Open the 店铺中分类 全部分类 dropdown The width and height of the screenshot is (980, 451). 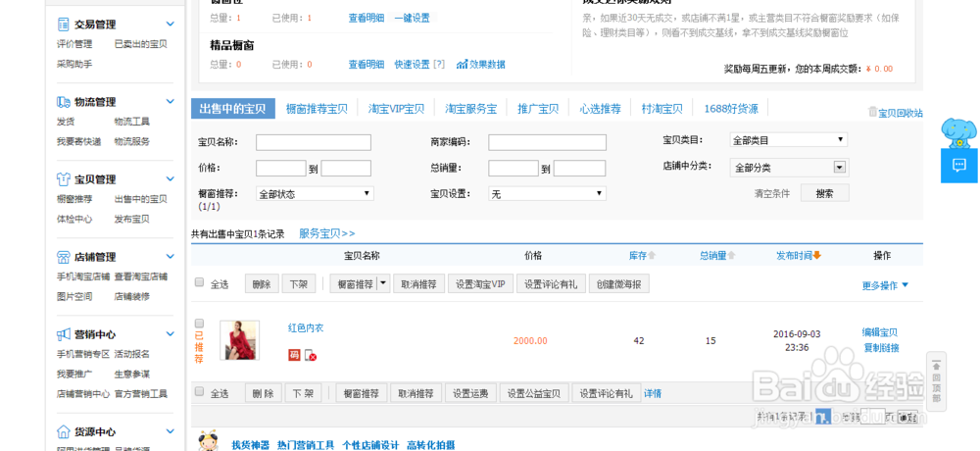[789, 167]
